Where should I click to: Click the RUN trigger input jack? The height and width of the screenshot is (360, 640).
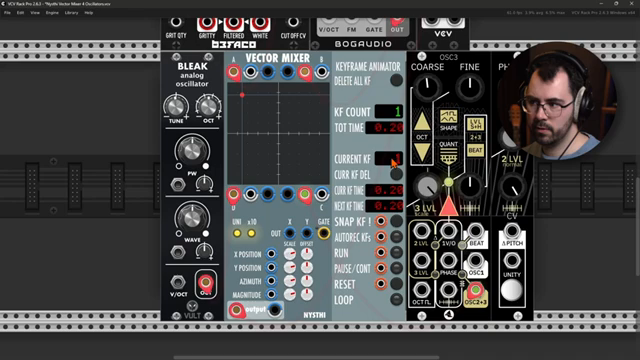click(x=380, y=252)
